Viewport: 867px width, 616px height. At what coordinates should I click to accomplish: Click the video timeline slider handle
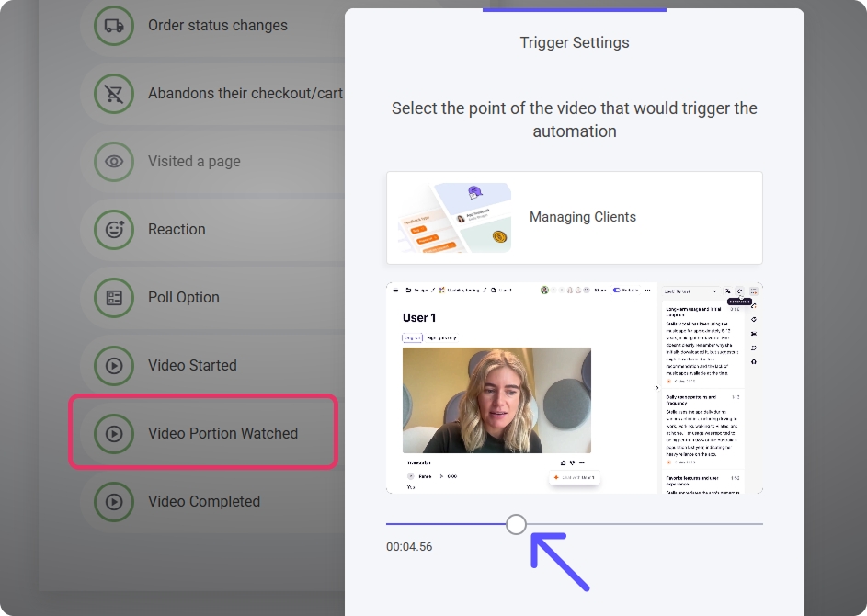(x=517, y=524)
